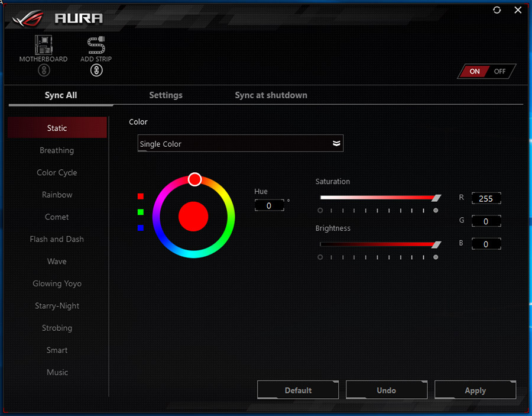
Task: Pick the Flash and Dash effect
Action: pyautogui.click(x=57, y=239)
